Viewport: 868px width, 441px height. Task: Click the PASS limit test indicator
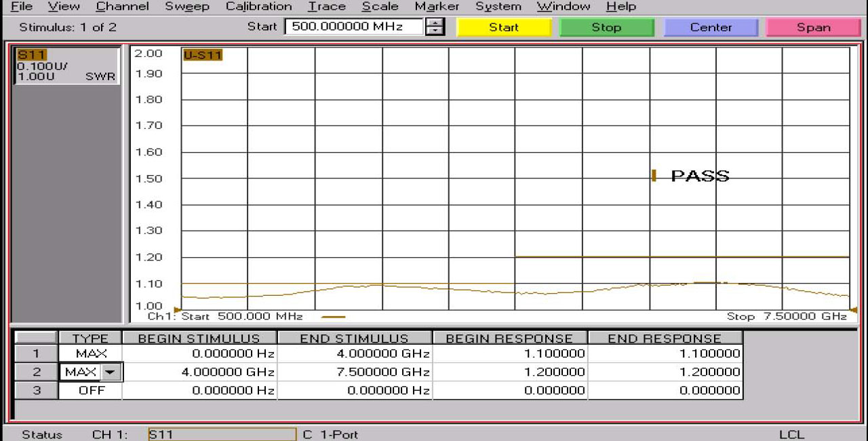click(x=698, y=176)
